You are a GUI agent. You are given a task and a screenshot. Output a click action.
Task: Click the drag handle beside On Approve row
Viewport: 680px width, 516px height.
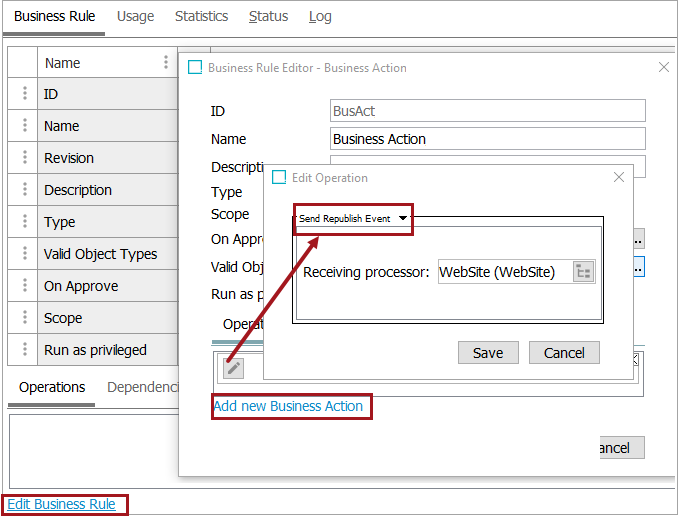click(24, 286)
